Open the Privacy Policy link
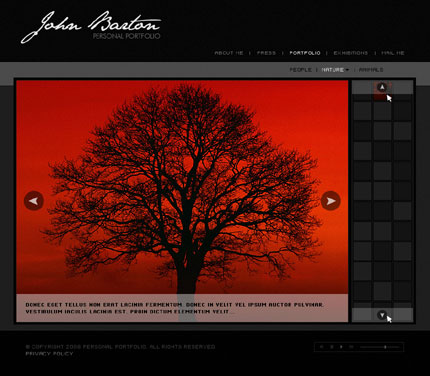The height and width of the screenshot is (376, 430). coord(49,354)
